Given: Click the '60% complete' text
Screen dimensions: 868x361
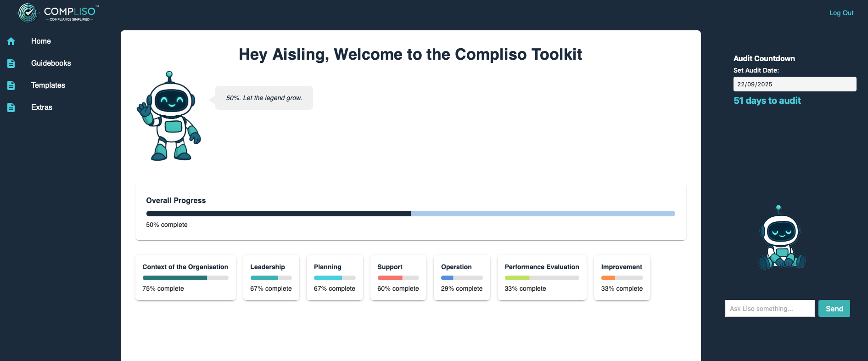Looking at the screenshot, I should [398, 288].
